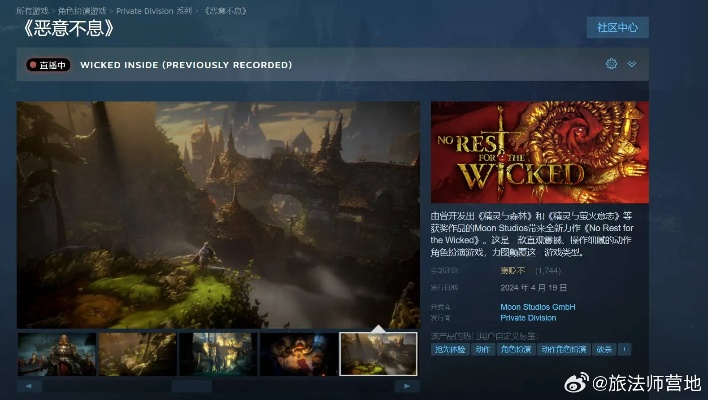Select the fourth glowing red thumbnail

(x=298, y=354)
